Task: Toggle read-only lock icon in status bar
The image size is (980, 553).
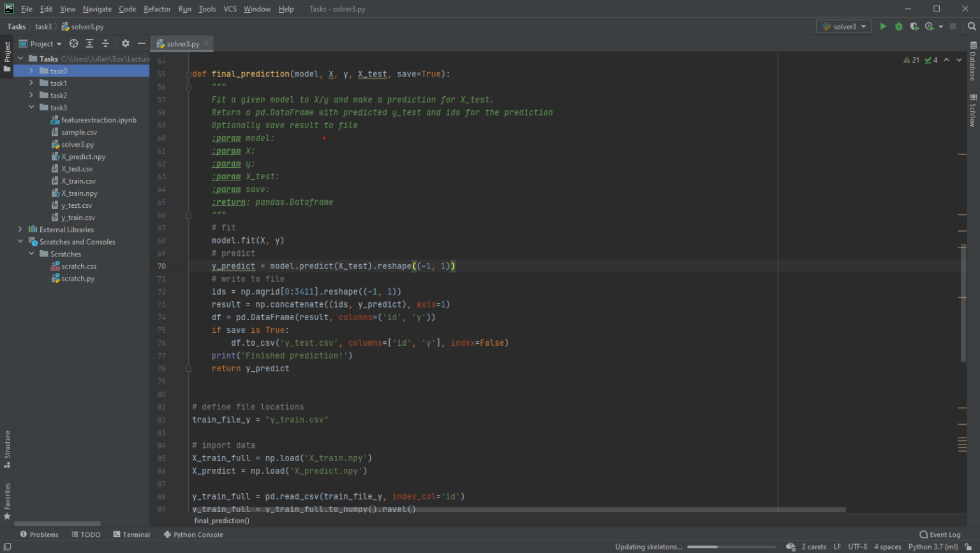Action: 969,547
